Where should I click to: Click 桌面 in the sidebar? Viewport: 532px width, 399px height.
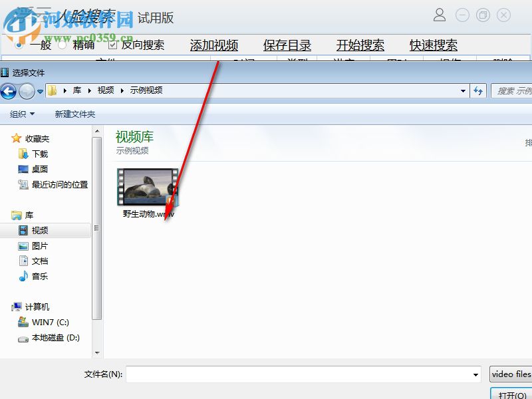click(38, 169)
